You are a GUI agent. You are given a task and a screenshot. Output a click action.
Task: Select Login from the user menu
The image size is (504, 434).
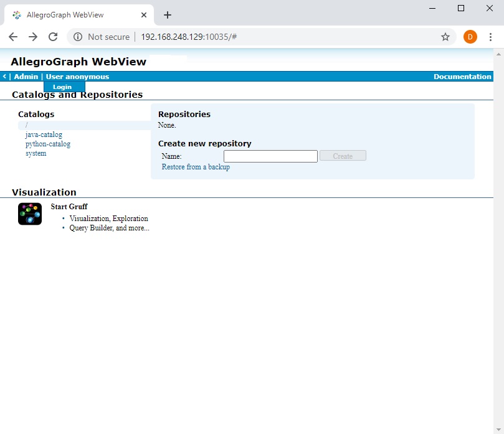63,87
